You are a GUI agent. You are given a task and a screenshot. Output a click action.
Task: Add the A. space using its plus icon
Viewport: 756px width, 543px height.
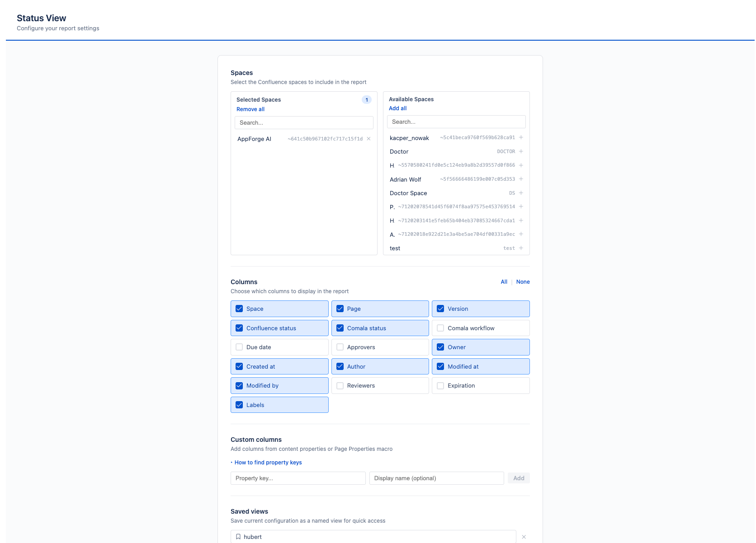[x=521, y=234]
